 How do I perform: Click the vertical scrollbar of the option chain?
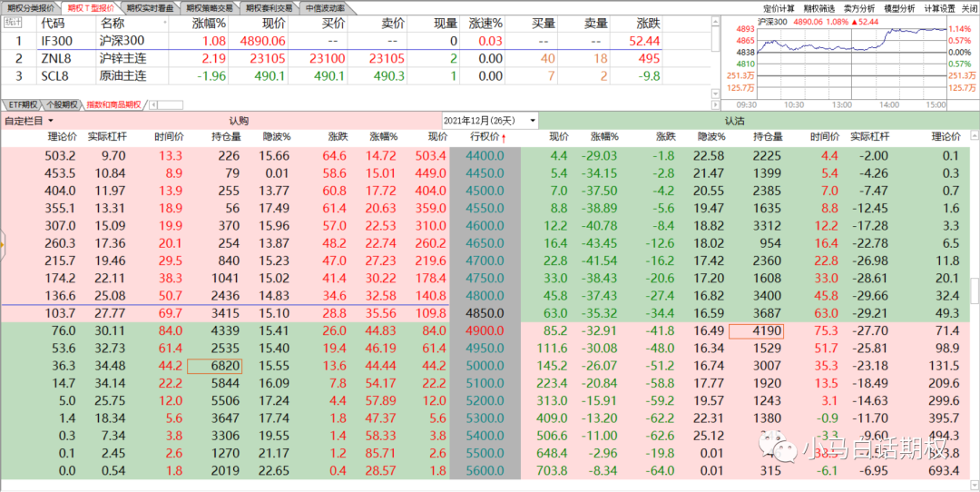[x=974, y=290]
